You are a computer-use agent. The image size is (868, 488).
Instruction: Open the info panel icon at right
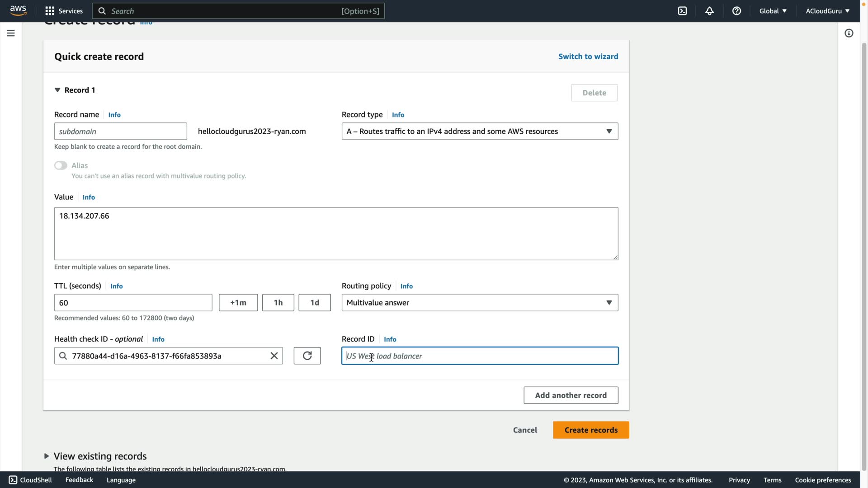coord(849,33)
